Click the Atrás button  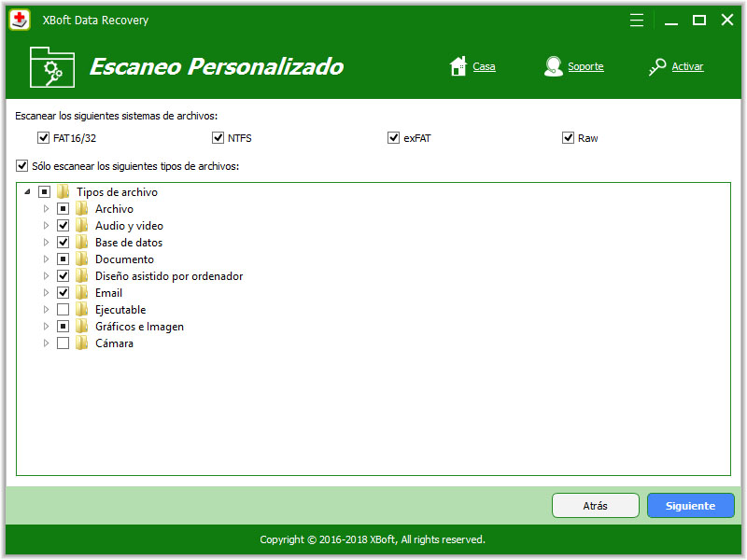595,506
